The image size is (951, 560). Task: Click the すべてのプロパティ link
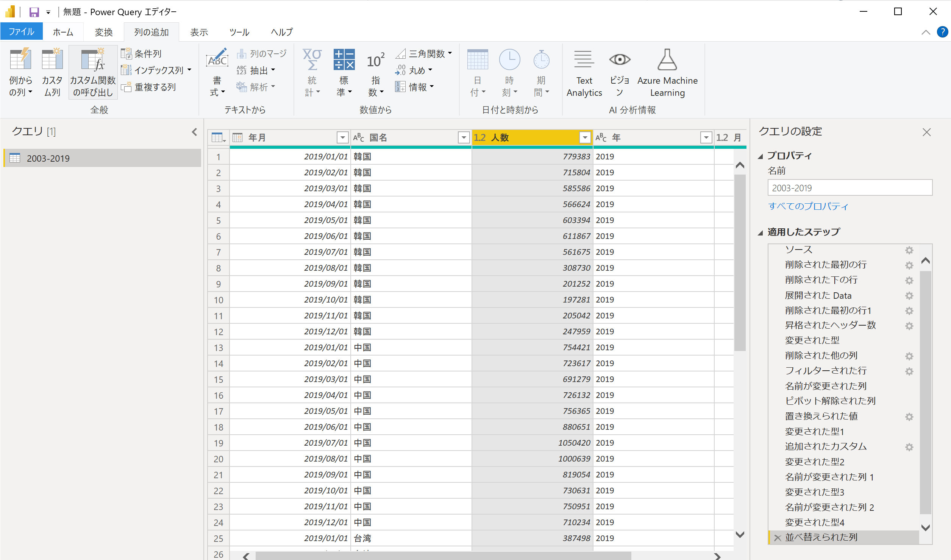tap(808, 206)
